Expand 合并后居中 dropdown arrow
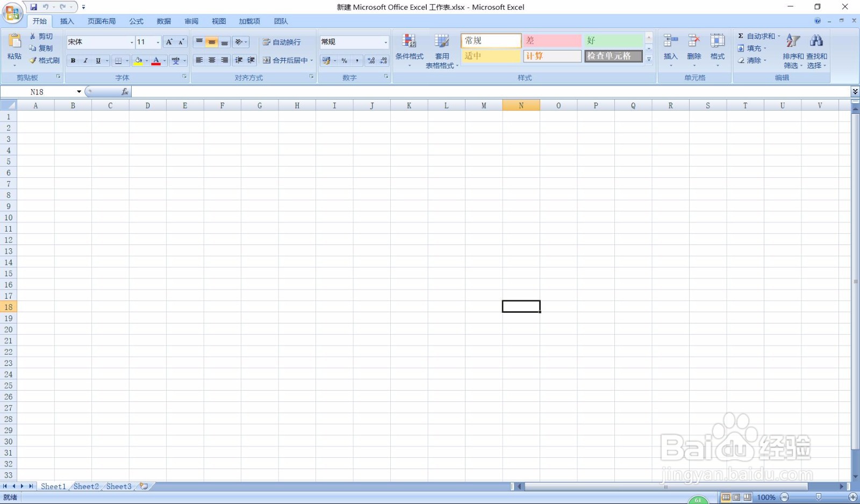The height and width of the screenshot is (504, 860). coord(311,60)
